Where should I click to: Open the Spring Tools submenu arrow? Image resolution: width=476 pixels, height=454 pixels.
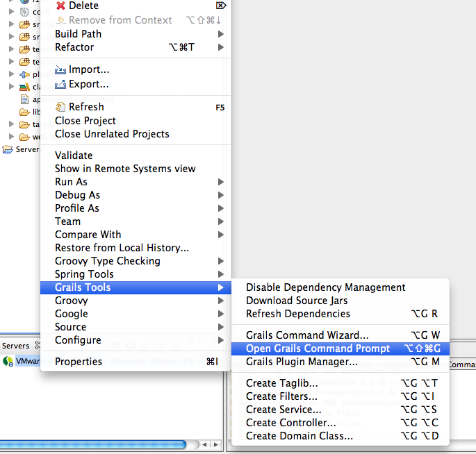(x=221, y=274)
